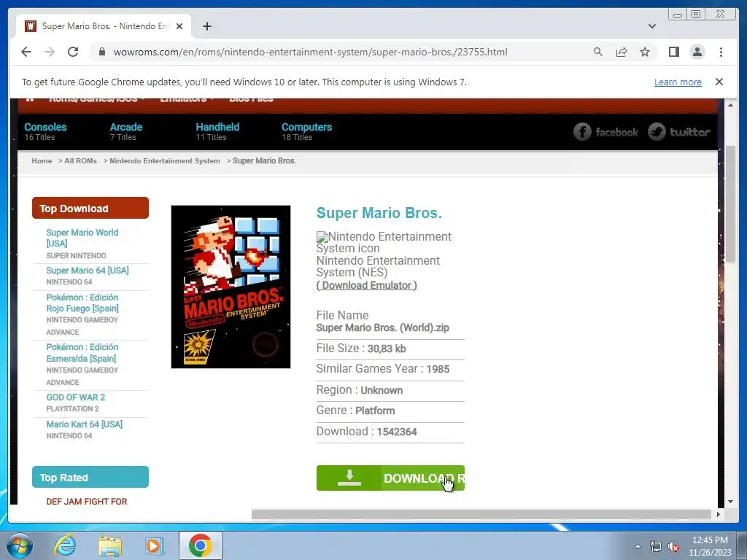Click the Top Download heading

pos(90,208)
